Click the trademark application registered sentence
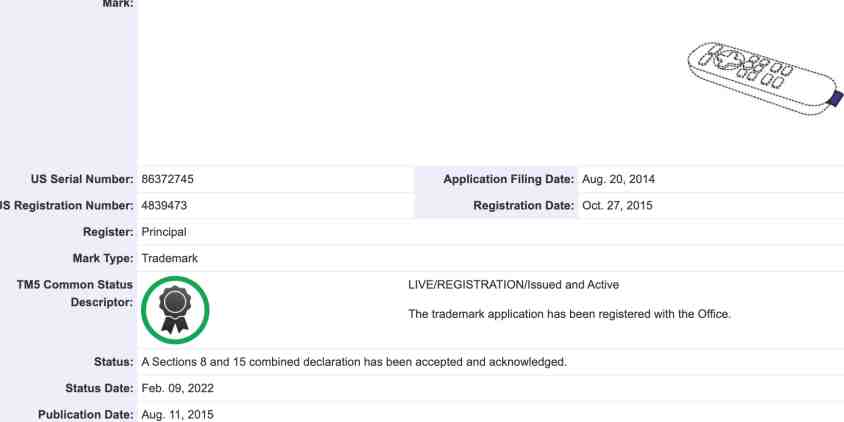The width and height of the screenshot is (844, 422). 569,314
